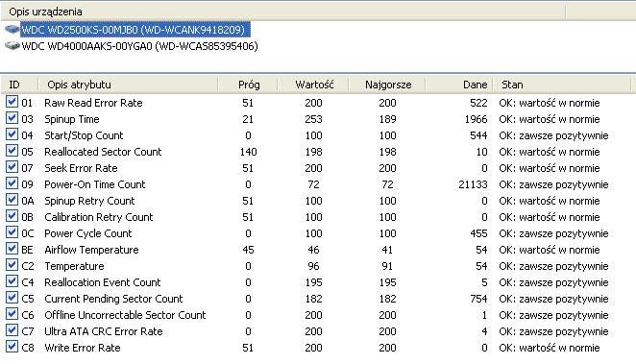Viewport: 636px width, 364px height.
Task: Click data value 455 for Power Cycle Count
Action: (x=478, y=233)
